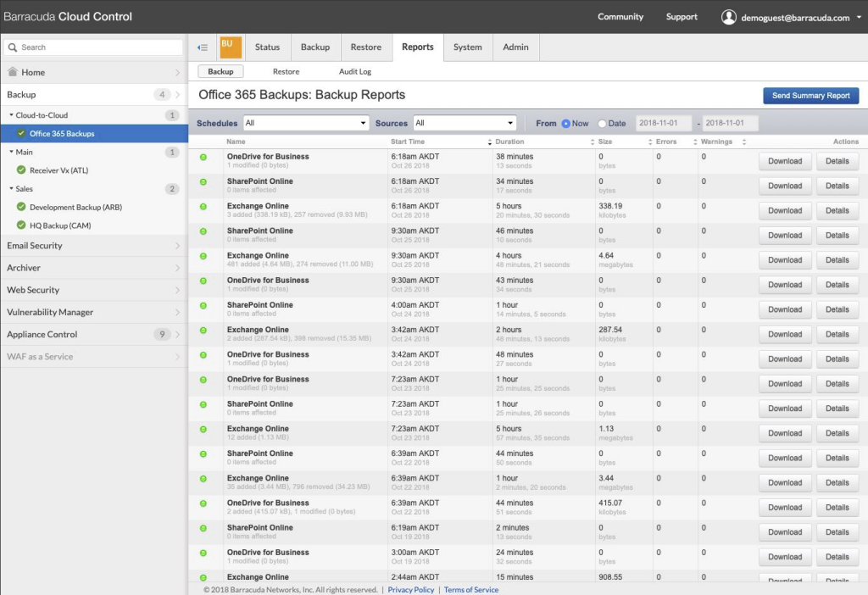This screenshot has width=868, height=595.
Task: Collapse the Main tree group
Action: [x=11, y=152]
